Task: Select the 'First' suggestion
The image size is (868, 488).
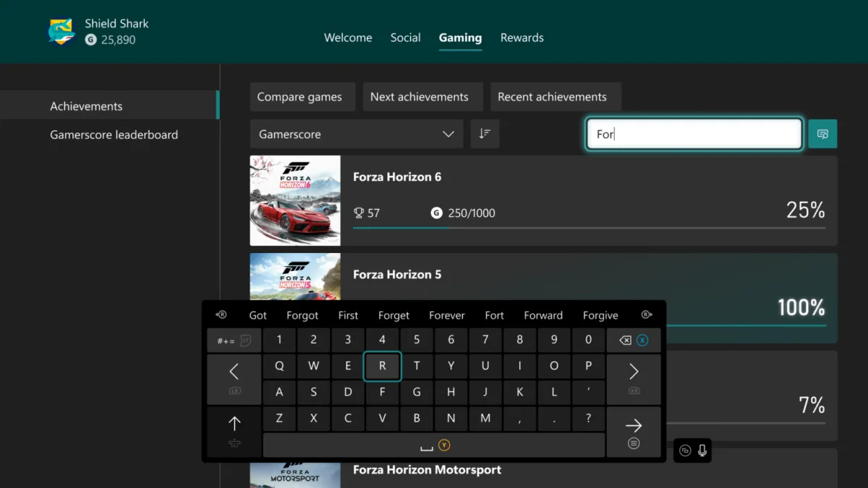Action: [x=348, y=315]
